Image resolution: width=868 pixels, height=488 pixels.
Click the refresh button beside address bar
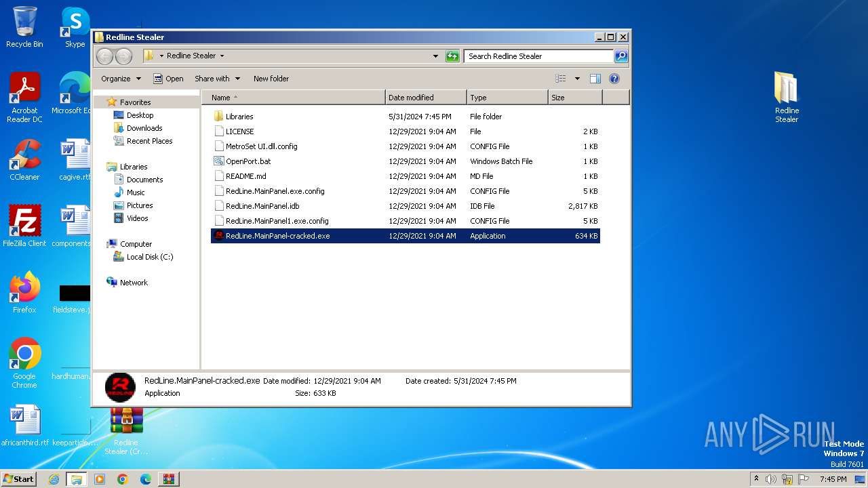coord(452,56)
